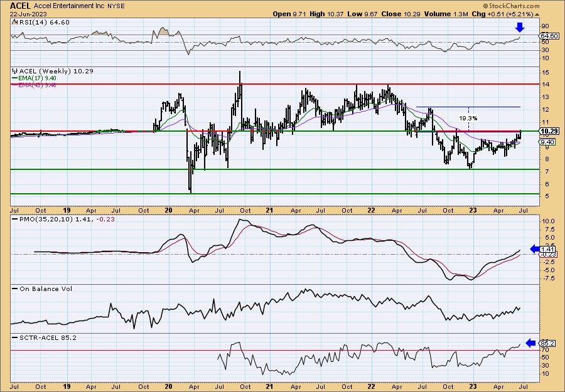Click the 'Close 10.29' value in the header
This screenshot has width=565, height=392.
point(401,14)
